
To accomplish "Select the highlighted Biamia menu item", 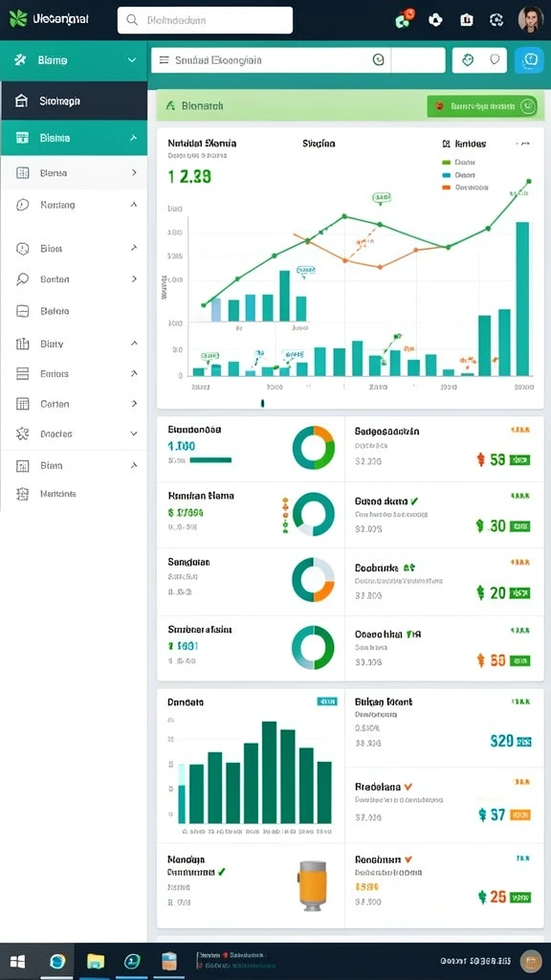I will [74, 138].
